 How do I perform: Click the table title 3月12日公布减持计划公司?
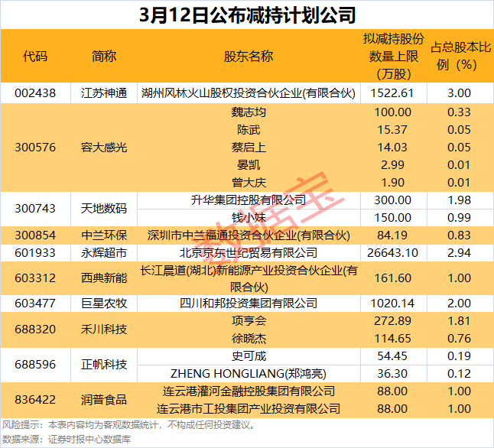247,15
